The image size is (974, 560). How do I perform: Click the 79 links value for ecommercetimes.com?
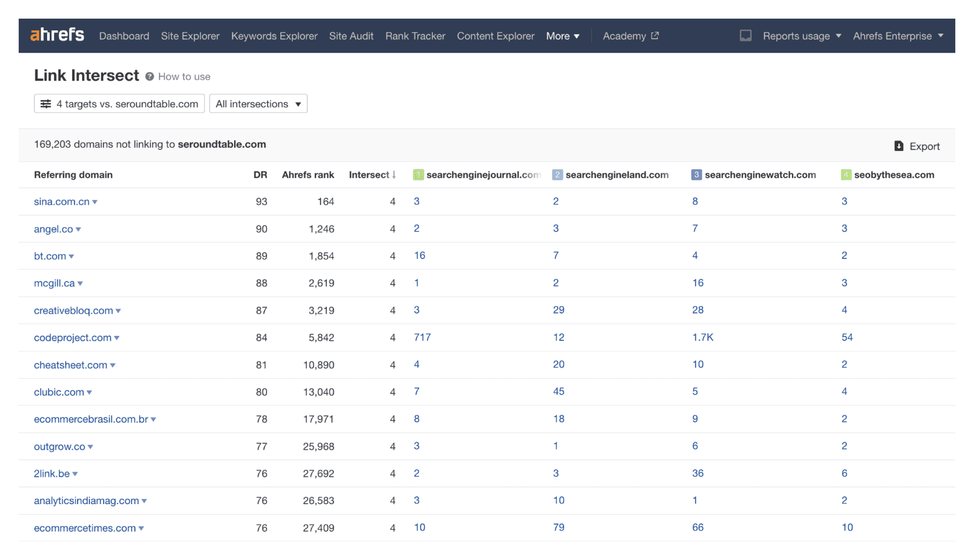[x=558, y=528]
